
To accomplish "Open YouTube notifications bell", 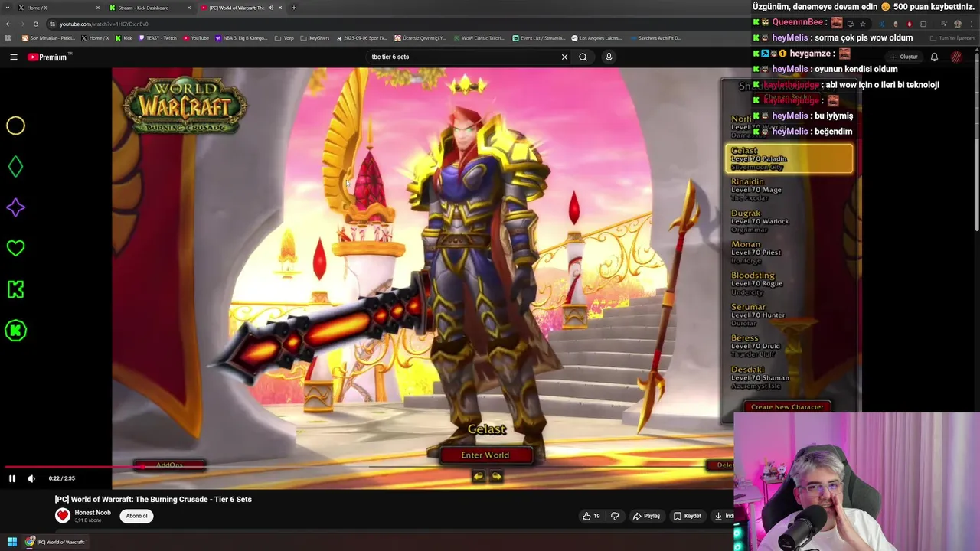I will 934,57.
